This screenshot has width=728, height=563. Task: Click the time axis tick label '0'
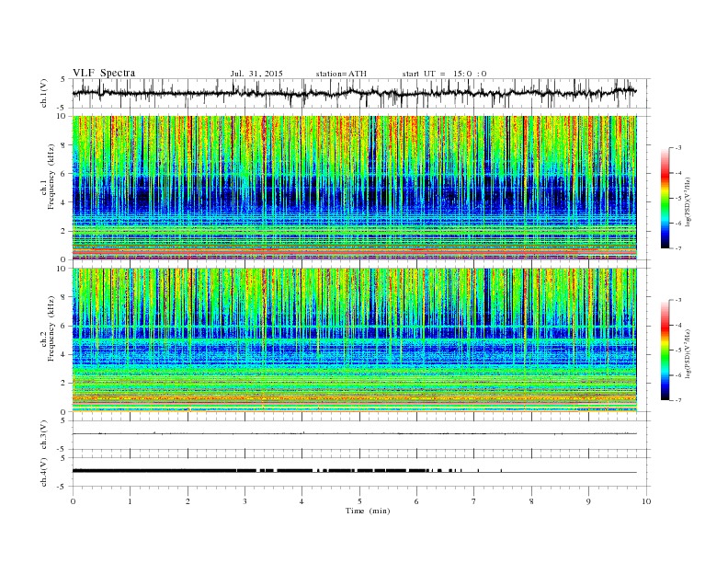(73, 501)
